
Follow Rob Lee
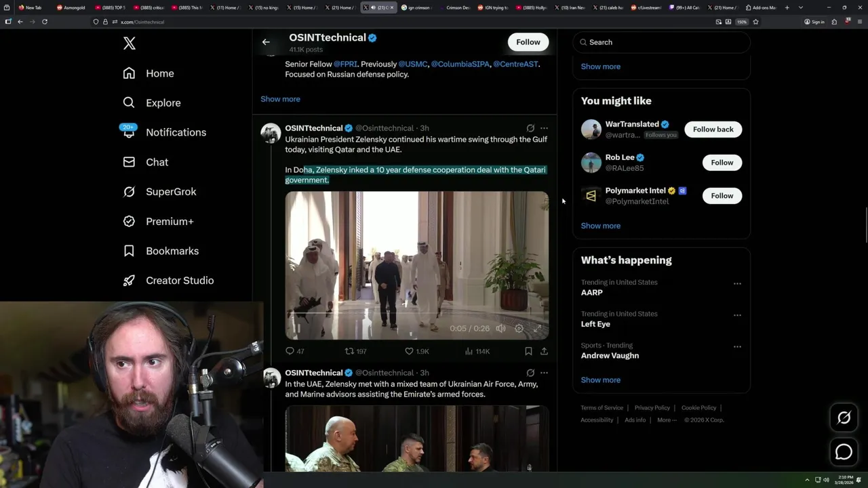722,163
